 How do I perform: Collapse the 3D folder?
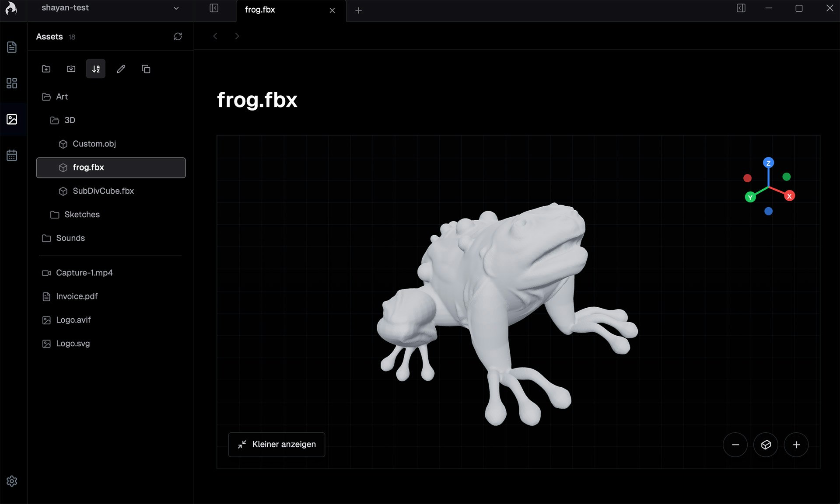coord(111,120)
